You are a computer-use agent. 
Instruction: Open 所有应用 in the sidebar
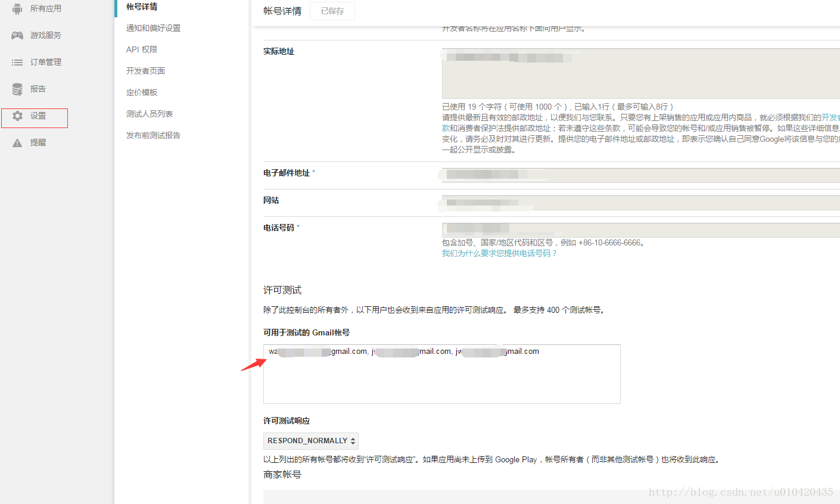pyautogui.click(x=46, y=8)
